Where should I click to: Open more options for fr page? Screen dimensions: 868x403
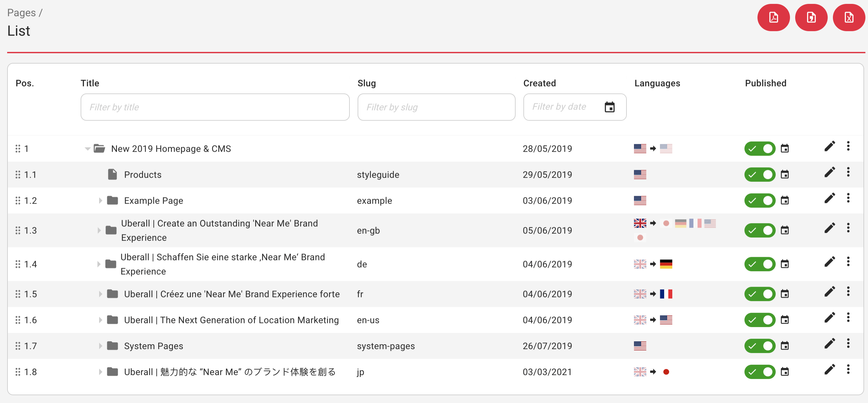click(848, 292)
